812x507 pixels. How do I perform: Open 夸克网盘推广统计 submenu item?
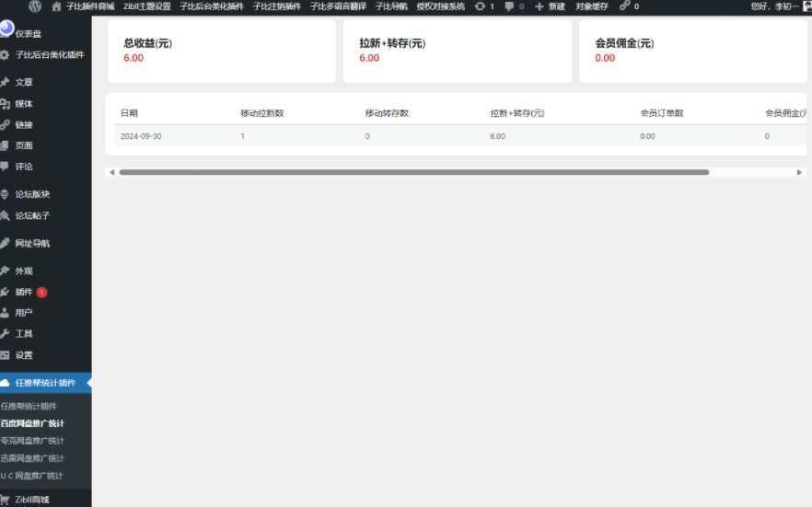[32, 441]
